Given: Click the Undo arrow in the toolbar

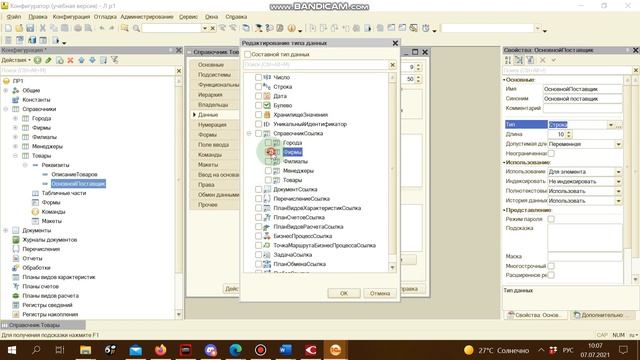Looking at the screenshot, I should 102,28.
